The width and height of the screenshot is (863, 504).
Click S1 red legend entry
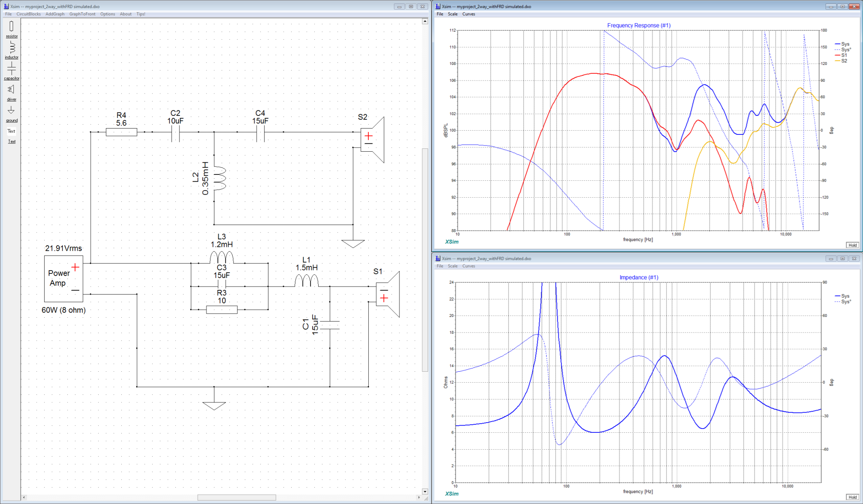(841, 55)
